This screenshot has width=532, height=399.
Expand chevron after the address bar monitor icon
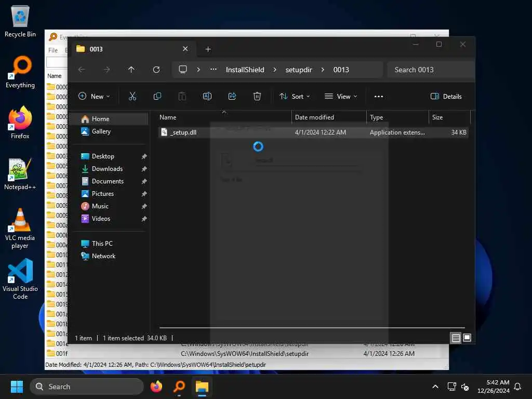(x=198, y=70)
